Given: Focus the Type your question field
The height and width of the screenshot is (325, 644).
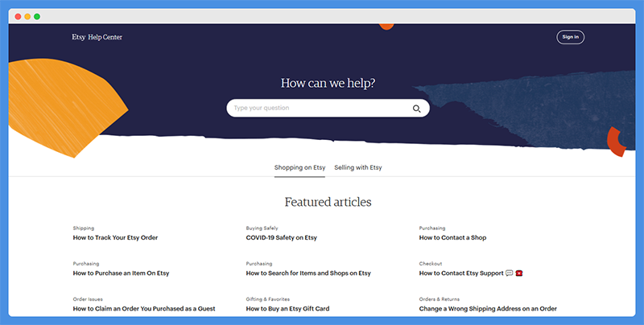Looking at the screenshot, I should [328, 108].
